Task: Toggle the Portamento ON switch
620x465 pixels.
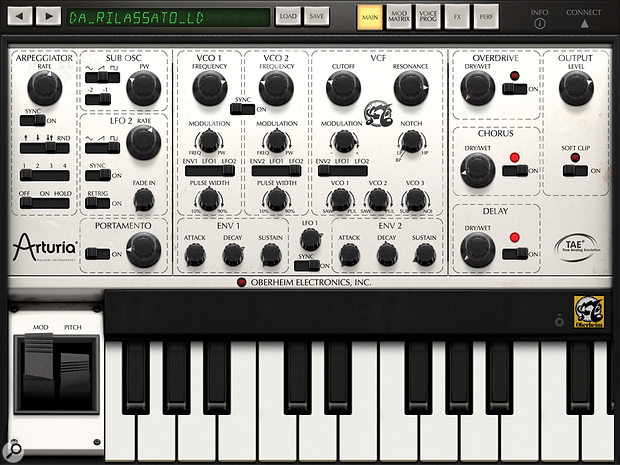Action: [x=98, y=254]
